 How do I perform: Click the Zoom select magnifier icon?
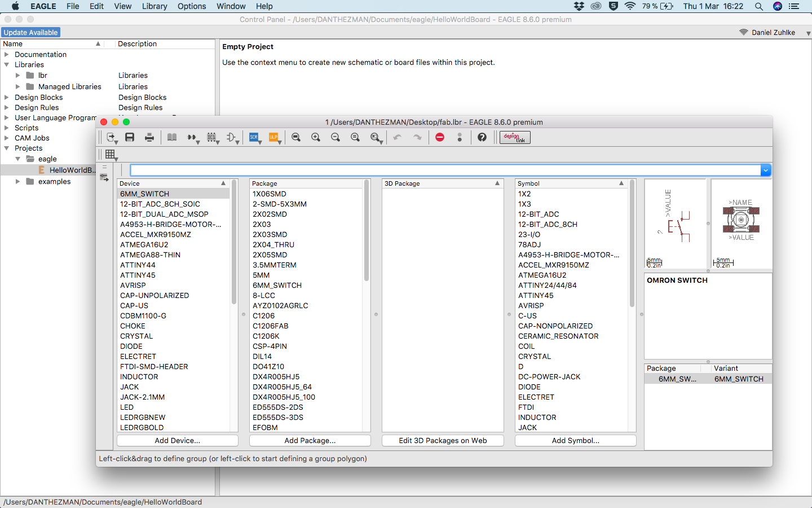pos(376,137)
